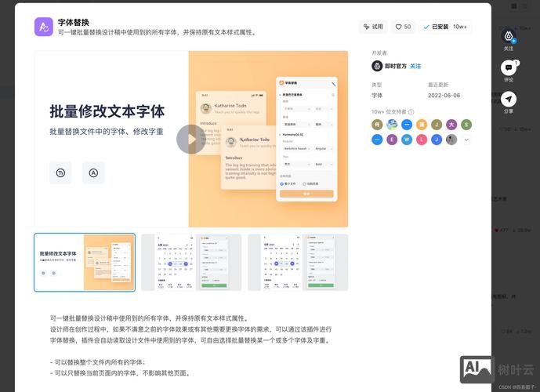Viewport: 540px width, 392px height.
Task: Switch to grid view icon in background
Action: pyautogui.click(x=514, y=5)
